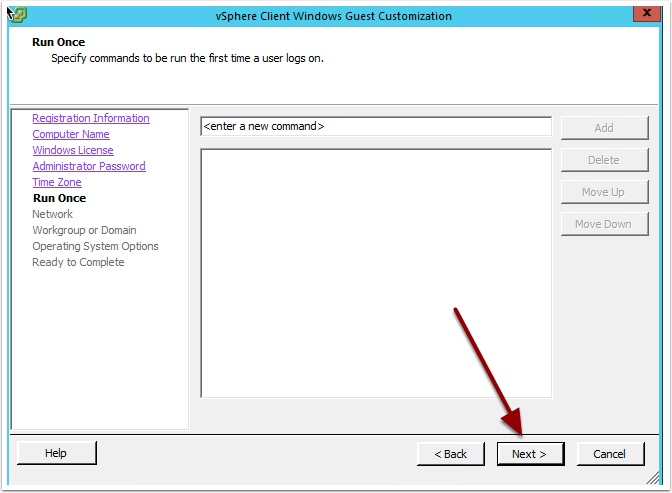Click the Workgroup or Domain step label
Image resolution: width=672 pixels, height=493 pixels.
[x=84, y=230]
